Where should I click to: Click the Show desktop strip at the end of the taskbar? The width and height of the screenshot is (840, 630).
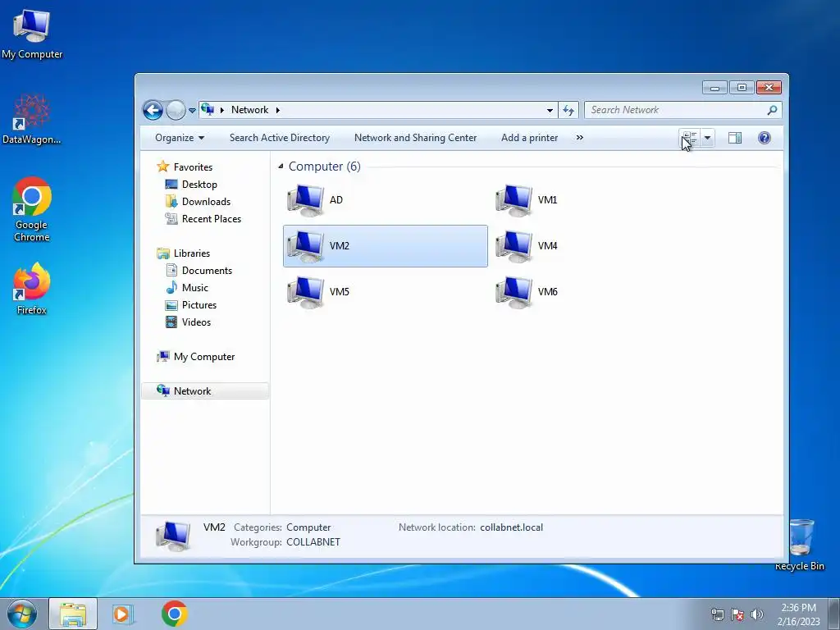coord(834,614)
